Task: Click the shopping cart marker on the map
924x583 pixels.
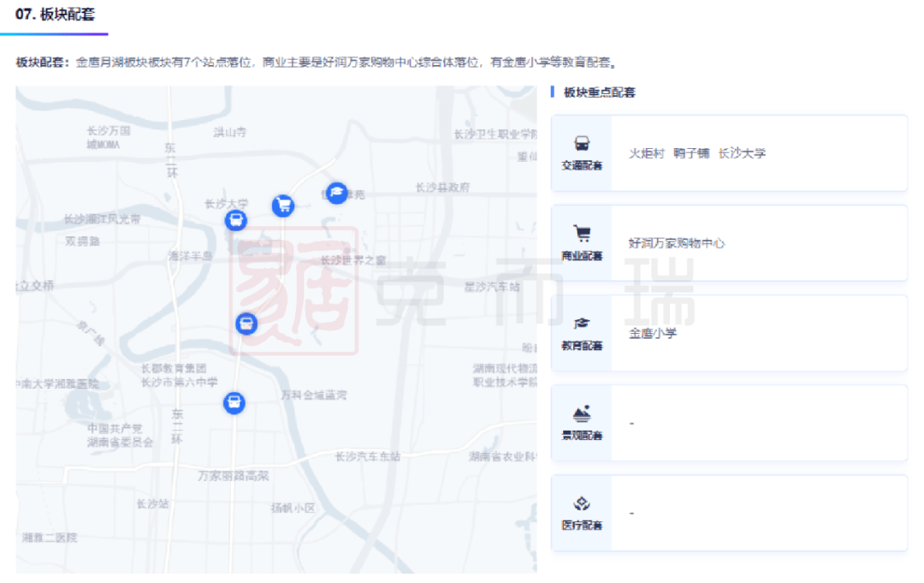Action: pyautogui.click(x=283, y=205)
